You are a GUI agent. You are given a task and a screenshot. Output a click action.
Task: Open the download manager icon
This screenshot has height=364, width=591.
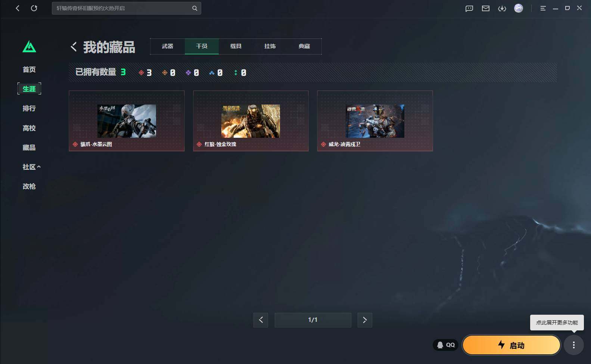(502, 8)
